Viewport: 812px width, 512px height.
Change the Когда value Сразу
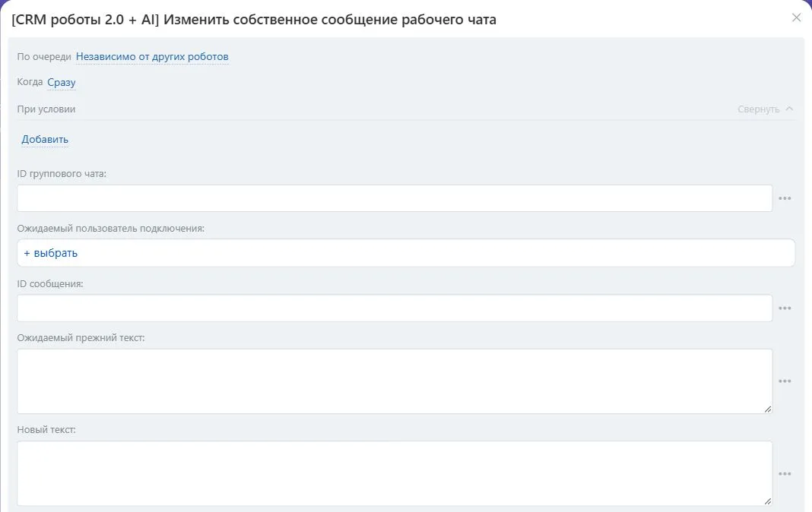pyautogui.click(x=62, y=83)
